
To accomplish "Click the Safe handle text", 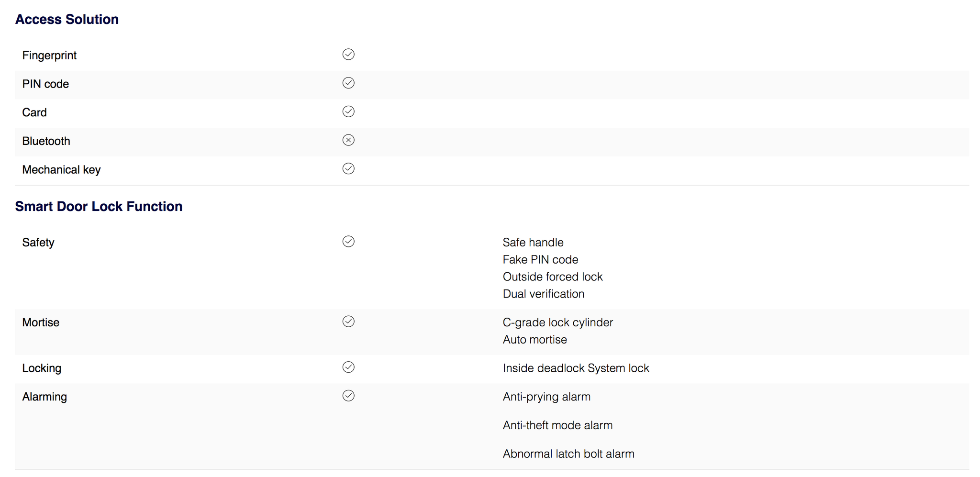I will (533, 243).
